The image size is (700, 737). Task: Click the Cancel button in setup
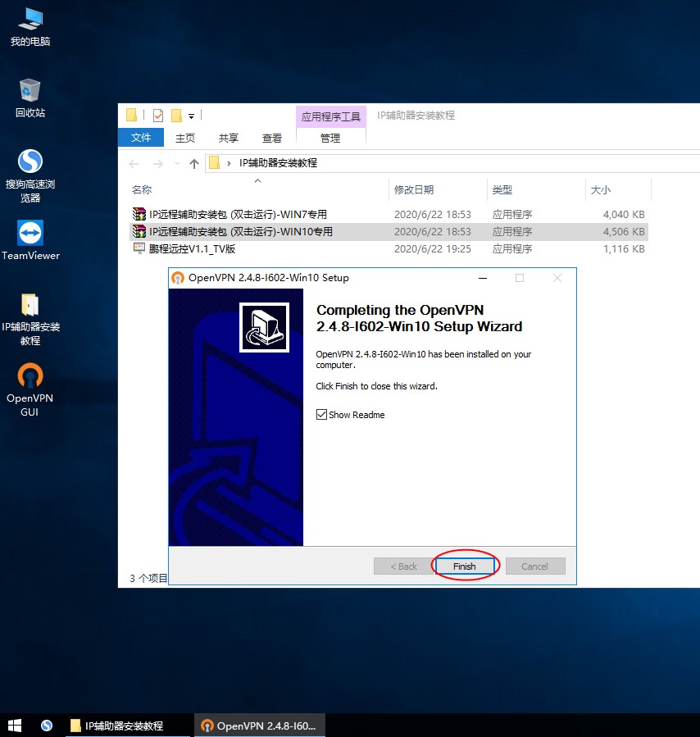click(x=535, y=566)
